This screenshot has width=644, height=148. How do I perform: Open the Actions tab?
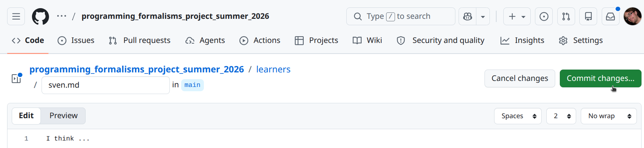pyautogui.click(x=260, y=40)
